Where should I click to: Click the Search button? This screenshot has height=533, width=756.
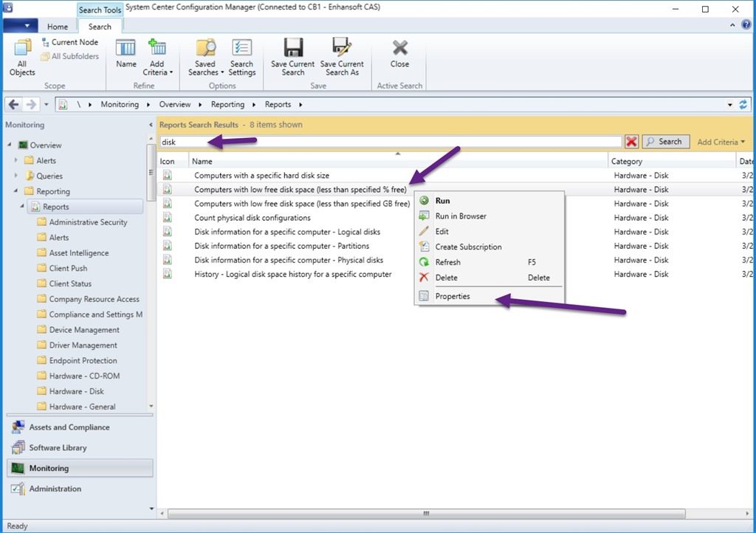coord(665,142)
